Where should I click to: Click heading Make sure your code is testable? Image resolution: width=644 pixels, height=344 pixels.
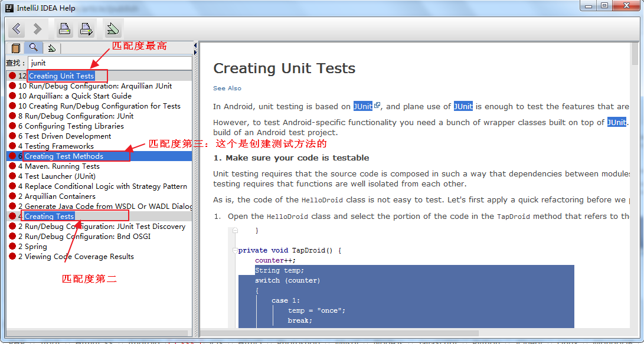[x=291, y=158]
